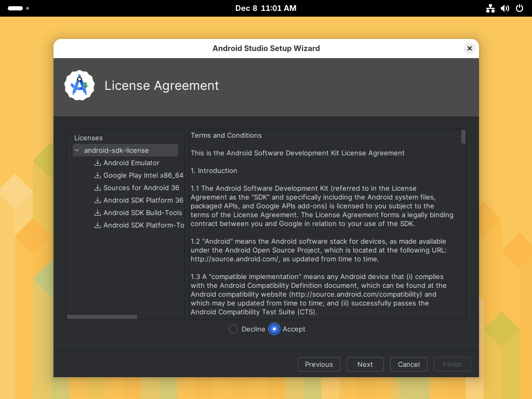This screenshot has width=532, height=399.
Task: Click the Next button
Action: pyautogui.click(x=365, y=364)
